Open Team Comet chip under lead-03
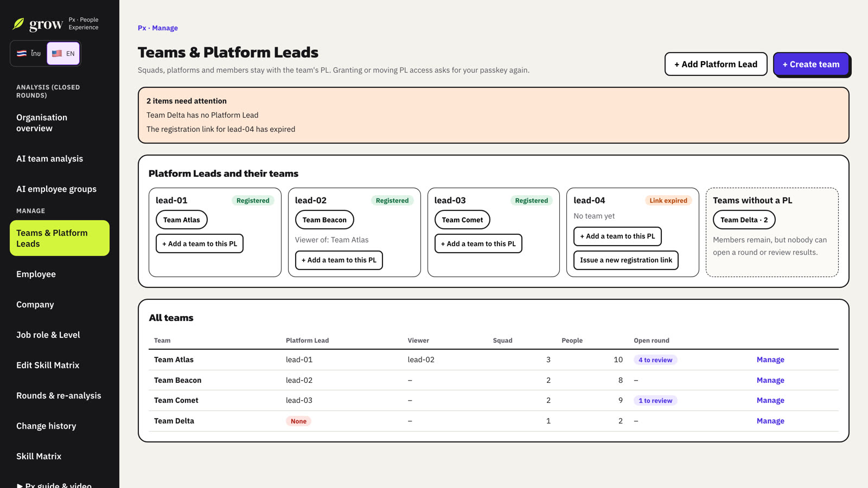The width and height of the screenshot is (868, 488). tap(462, 220)
